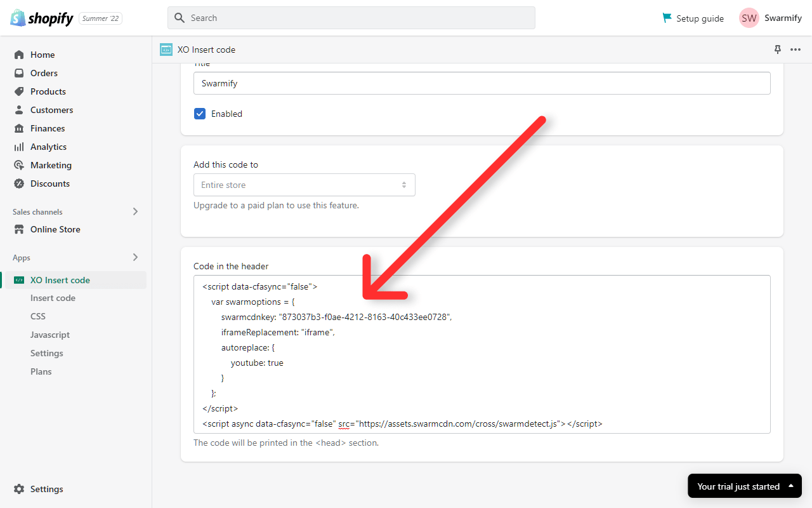
Task: Click the 'Code in the header' label
Action: tap(231, 266)
